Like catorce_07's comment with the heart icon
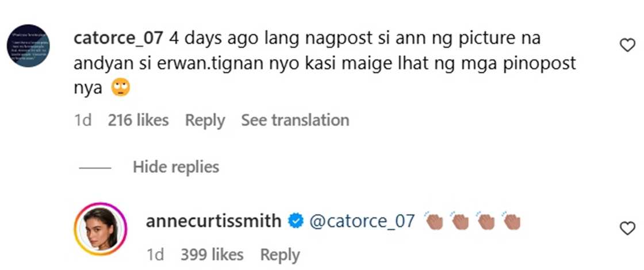 (627, 45)
